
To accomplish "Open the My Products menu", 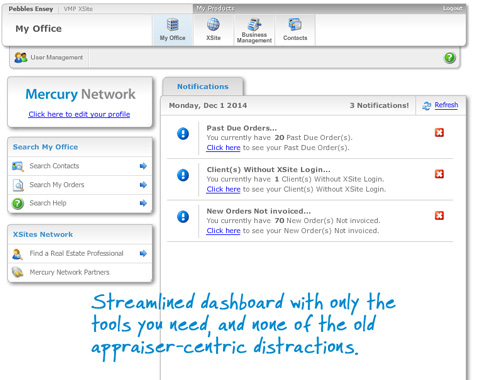I will point(215,8).
